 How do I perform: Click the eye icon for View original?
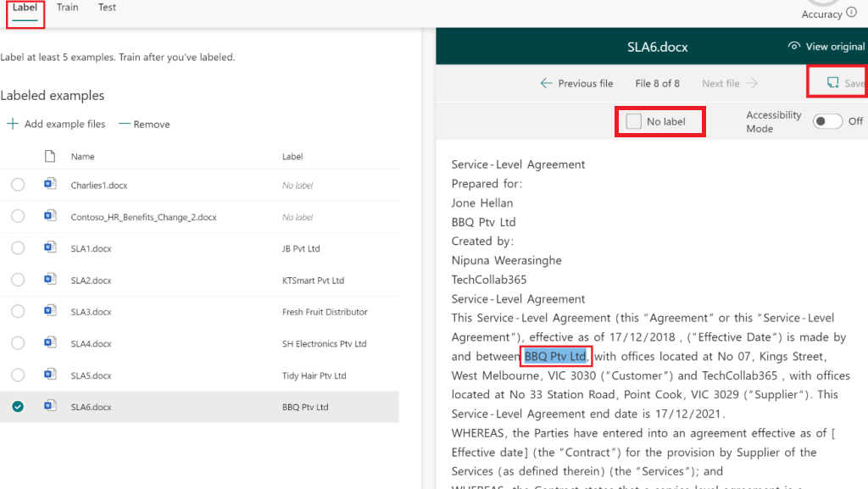[x=794, y=47]
